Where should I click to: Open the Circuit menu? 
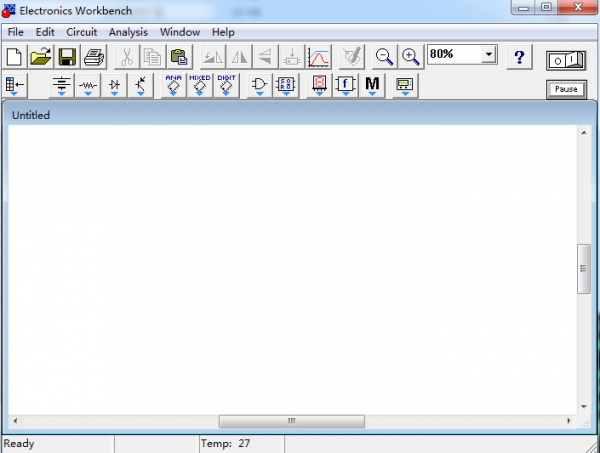point(82,32)
